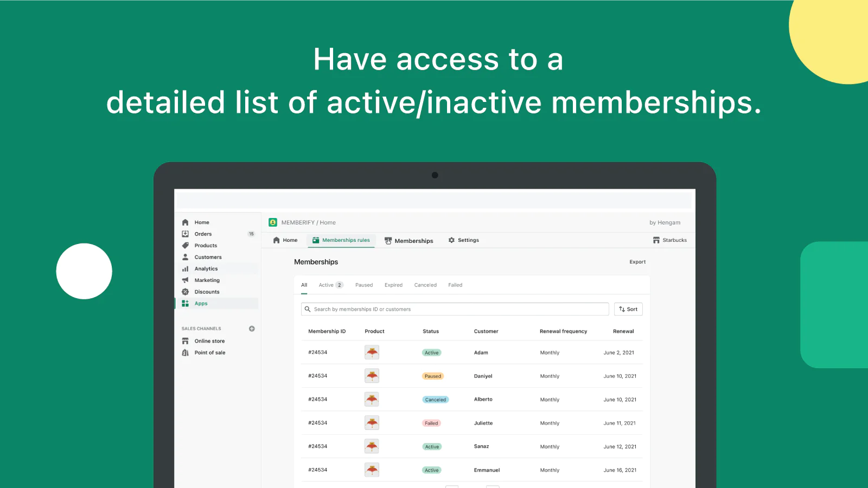868x488 pixels.
Task: Click the Export link
Action: point(637,262)
